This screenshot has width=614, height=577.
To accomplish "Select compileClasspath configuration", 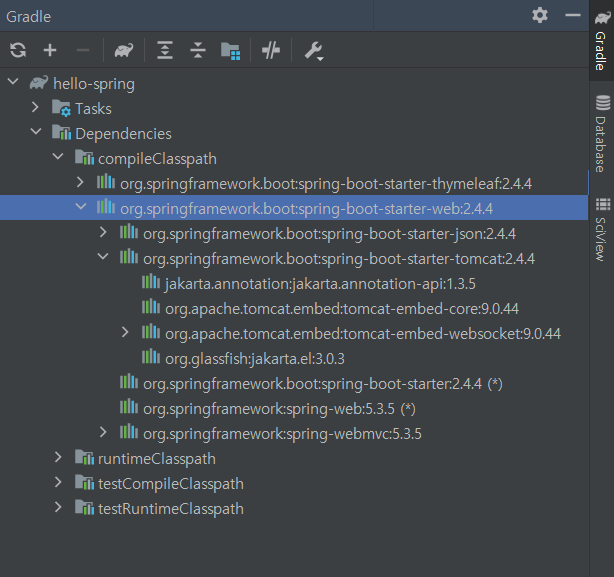I will pos(157,159).
